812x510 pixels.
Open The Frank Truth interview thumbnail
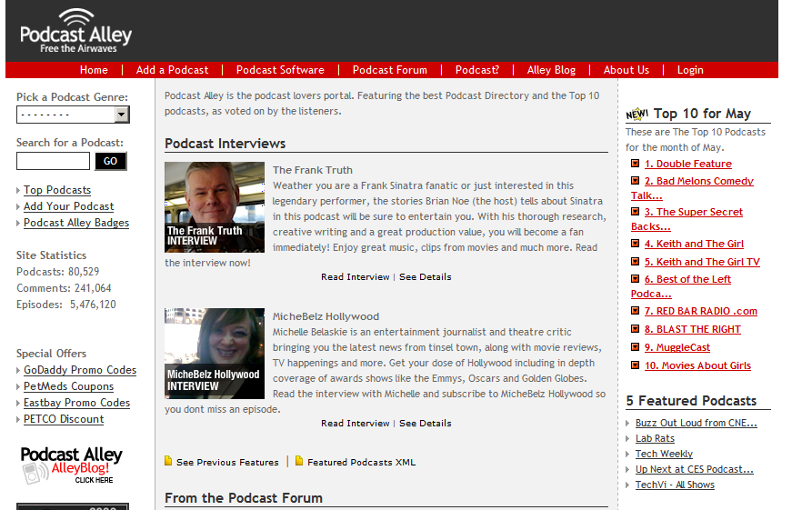215,207
